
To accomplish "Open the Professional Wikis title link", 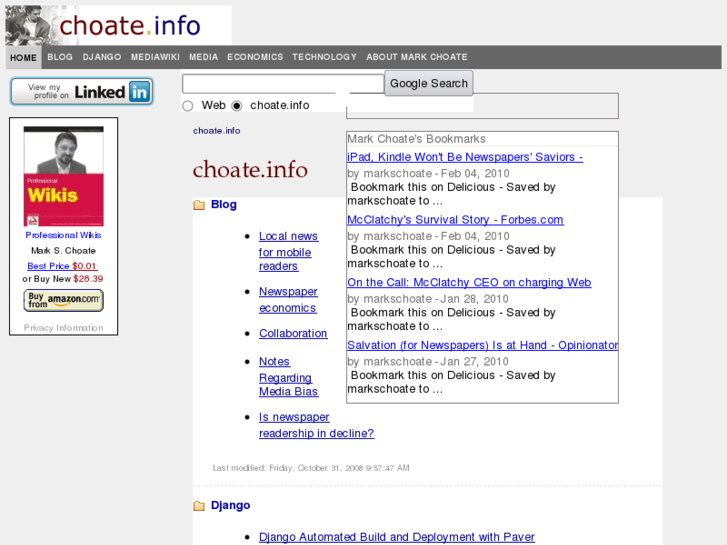I will [x=64, y=235].
